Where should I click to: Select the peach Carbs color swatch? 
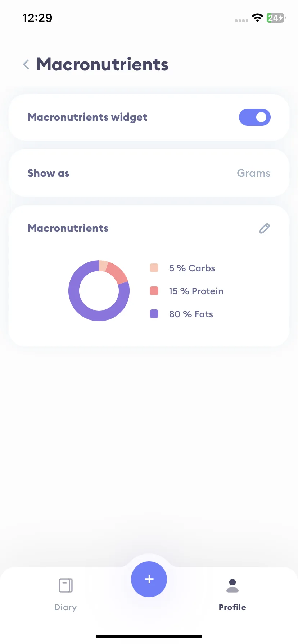click(x=154, y=268)
